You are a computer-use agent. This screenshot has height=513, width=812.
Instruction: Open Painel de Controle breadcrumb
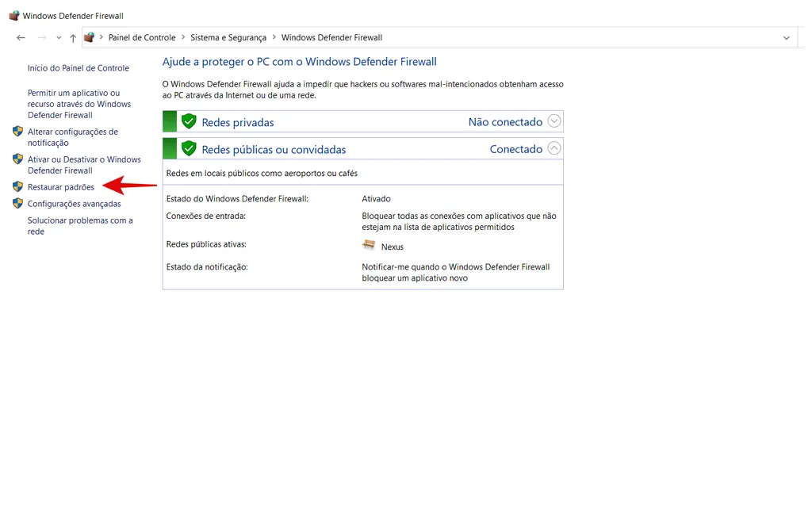[142, 38]
